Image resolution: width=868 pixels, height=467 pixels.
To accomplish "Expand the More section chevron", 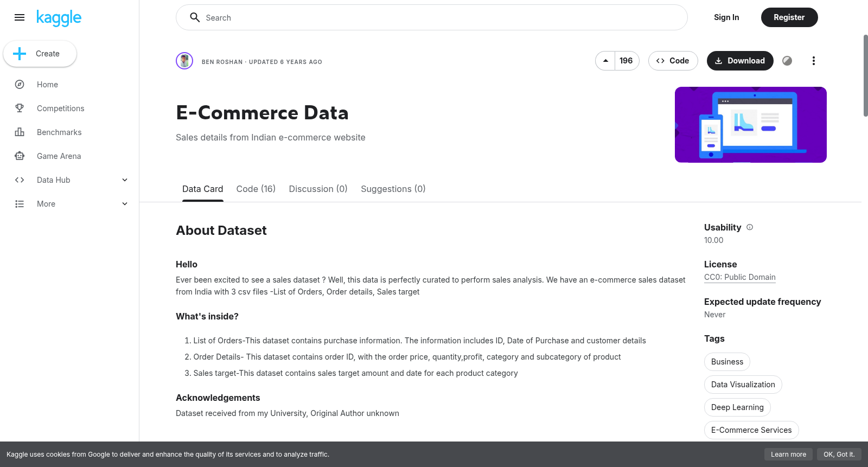I will click(125, 204).
